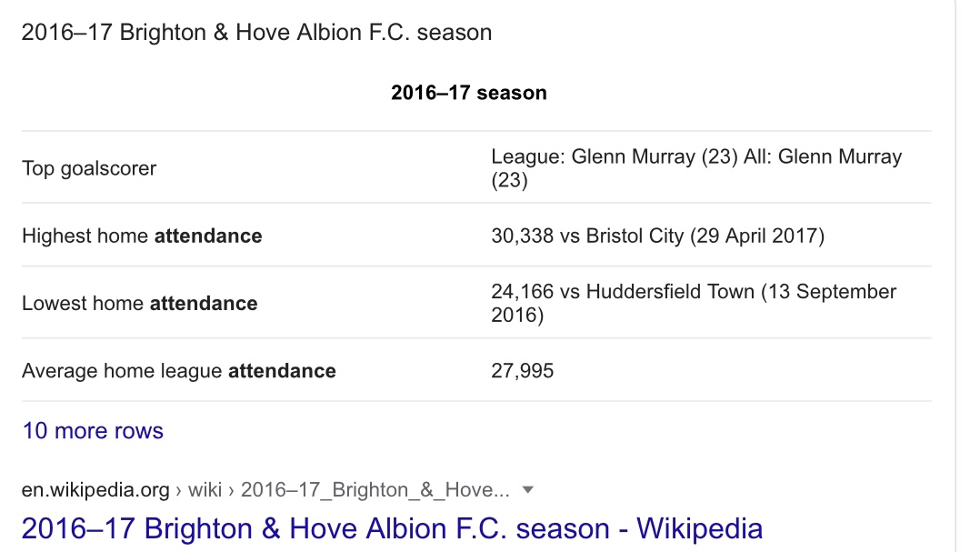Click the 'Average home league attendance' label

[179, 371]
